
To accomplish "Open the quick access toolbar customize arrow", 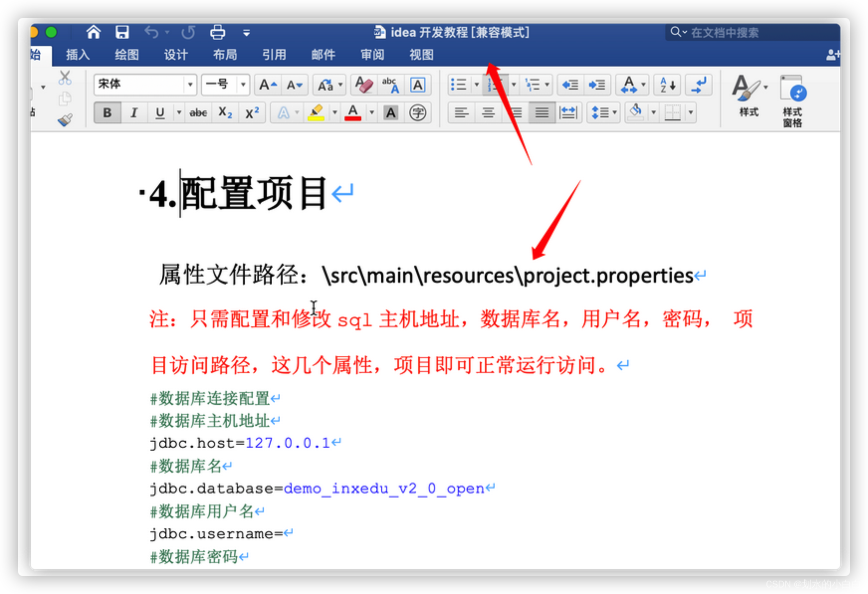I will pyautogui.click(x=246, y=33).
